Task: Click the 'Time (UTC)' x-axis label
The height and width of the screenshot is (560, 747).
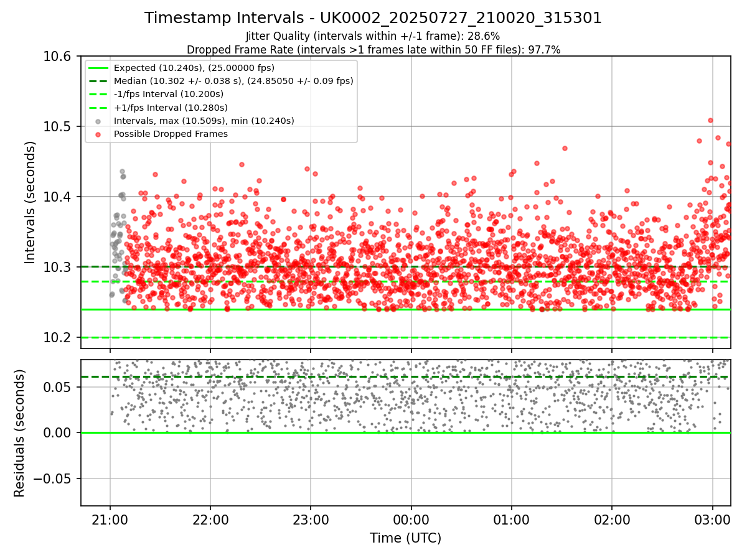Action: 405,538
